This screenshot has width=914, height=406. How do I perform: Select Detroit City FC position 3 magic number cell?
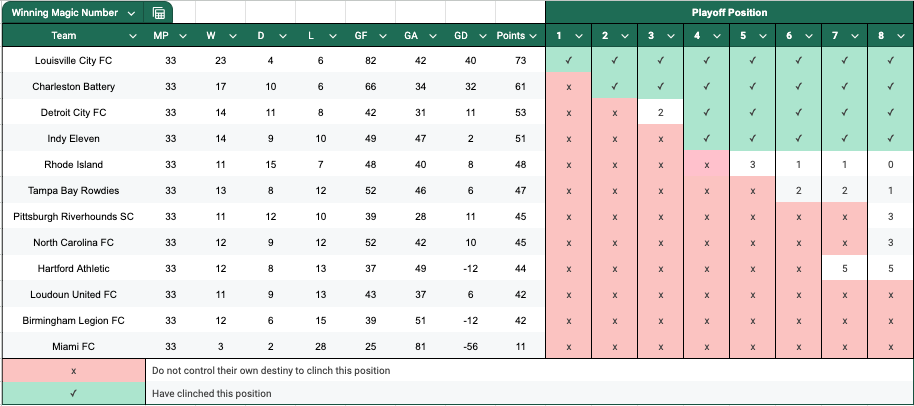pos(660,113)
